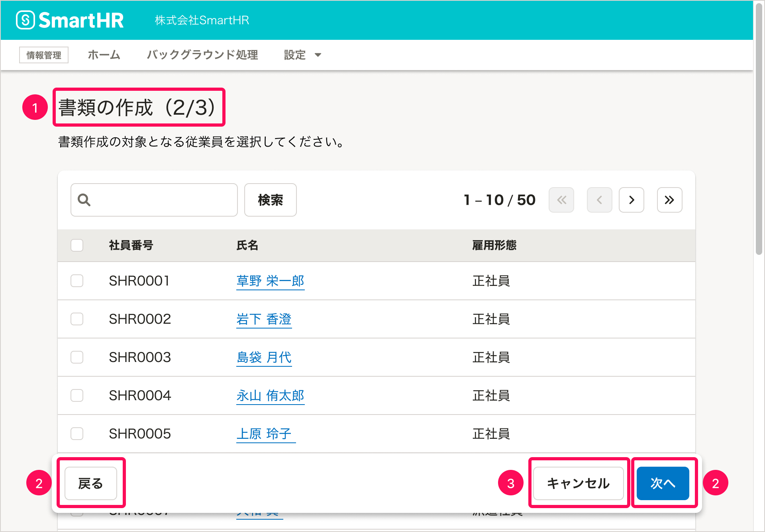Click the magnifying glass search icon

coord(84,200)
